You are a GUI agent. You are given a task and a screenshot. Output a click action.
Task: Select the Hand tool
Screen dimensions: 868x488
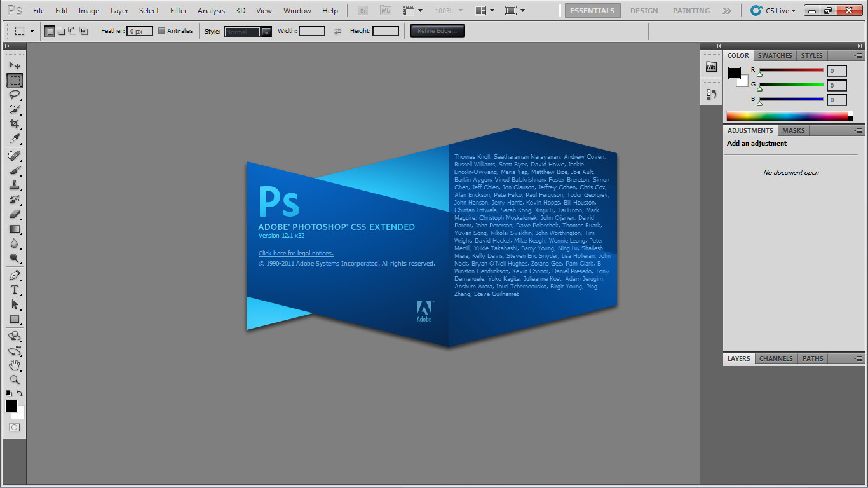pyautogui.click(x=15, y=365)
